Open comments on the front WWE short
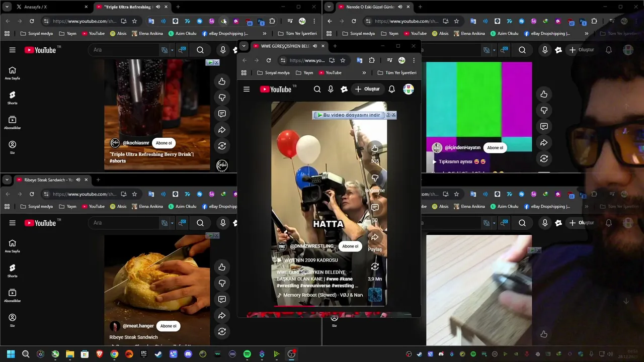The width and height of the screenshot is (644, 362). tap(375, 208)
